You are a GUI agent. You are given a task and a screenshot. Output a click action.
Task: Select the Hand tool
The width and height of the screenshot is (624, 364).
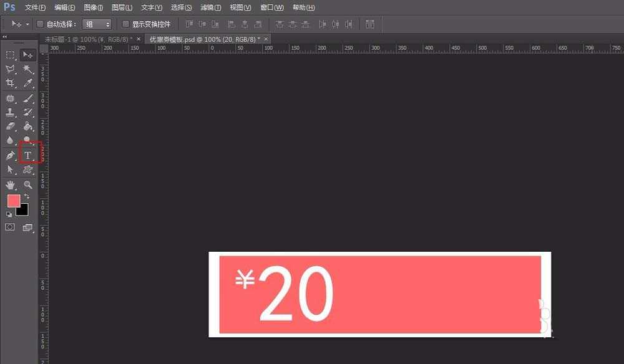pos(11,185)
